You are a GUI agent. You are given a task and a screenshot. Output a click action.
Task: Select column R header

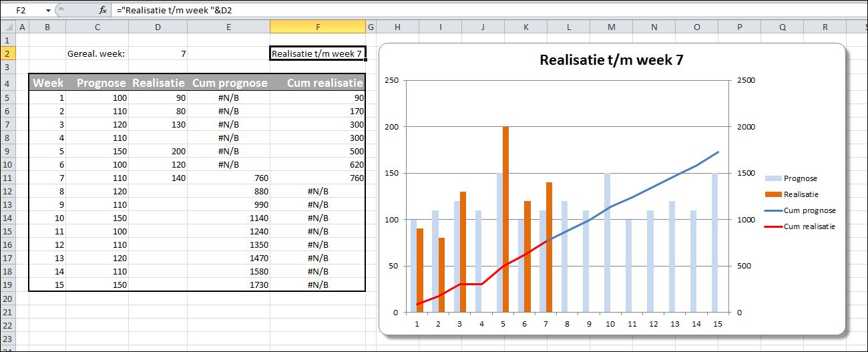point(825,27)
